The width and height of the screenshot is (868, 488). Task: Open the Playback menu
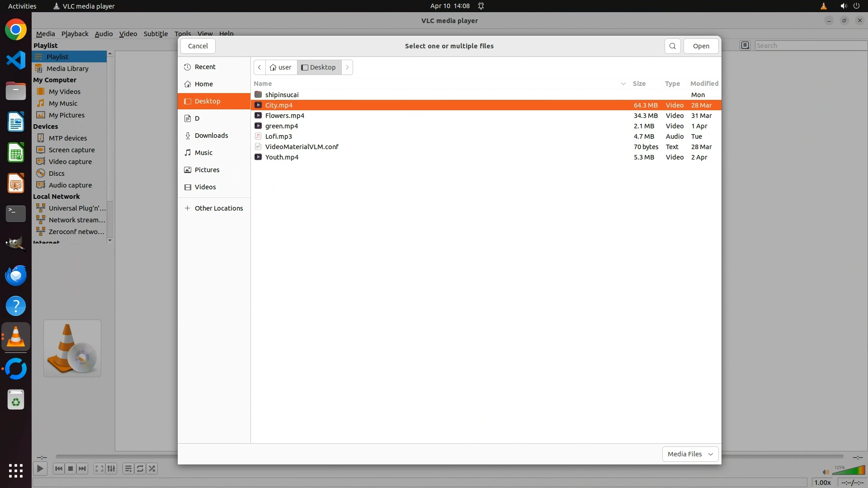pos(75,34)
